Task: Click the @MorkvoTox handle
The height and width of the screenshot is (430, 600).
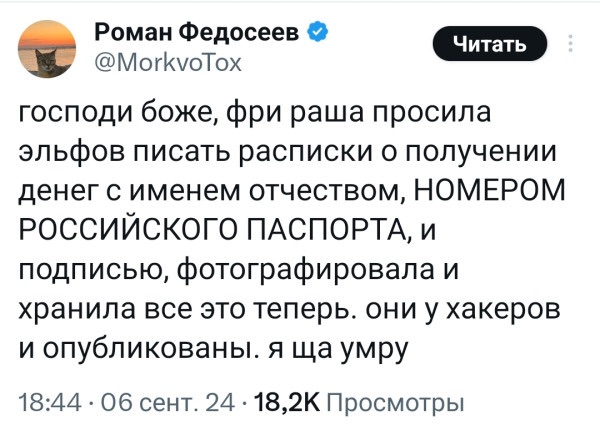Action: click(x=166, y=63)
